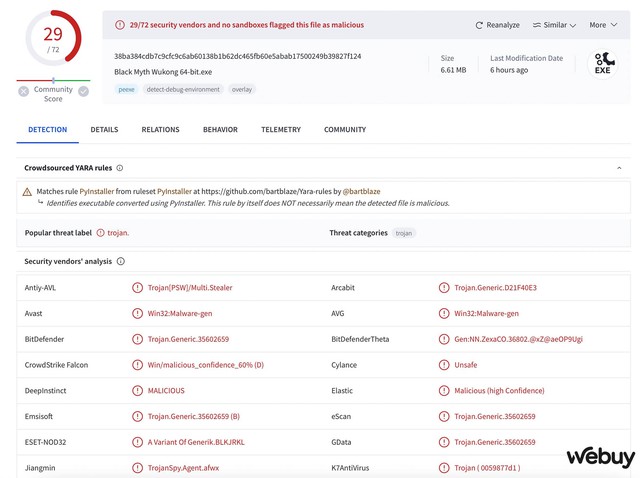
Task: Open the PyInstaller rule link
Action: point(97,191)
